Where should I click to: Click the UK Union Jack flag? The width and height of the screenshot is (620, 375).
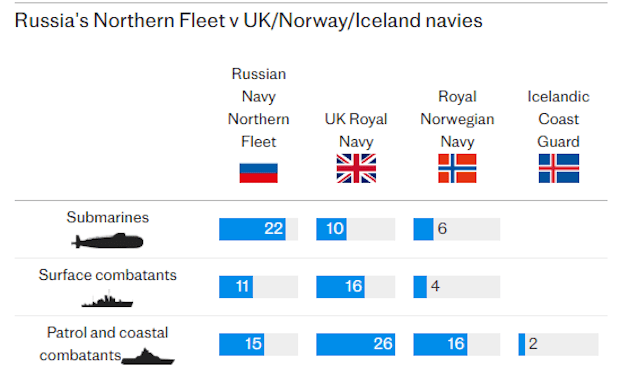point(356,169)
